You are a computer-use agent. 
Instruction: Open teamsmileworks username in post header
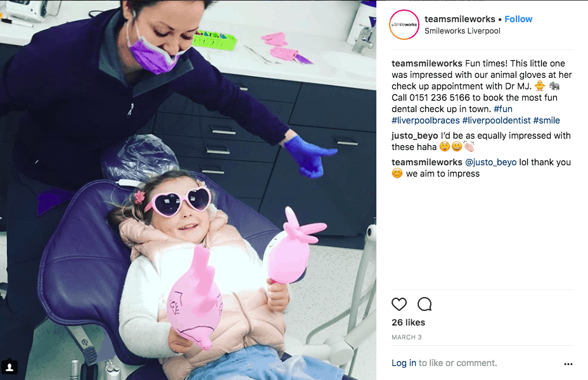pyautogui.click(x=460, y=19)
